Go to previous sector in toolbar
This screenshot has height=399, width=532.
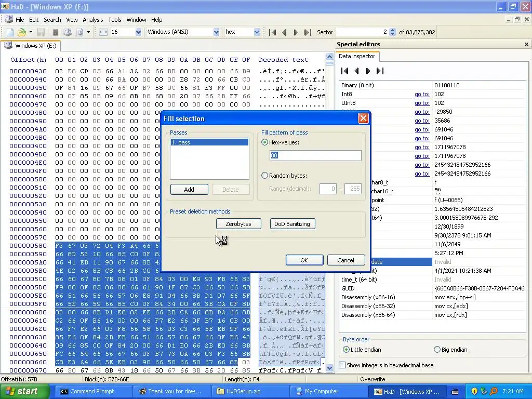tap(284, 32)
